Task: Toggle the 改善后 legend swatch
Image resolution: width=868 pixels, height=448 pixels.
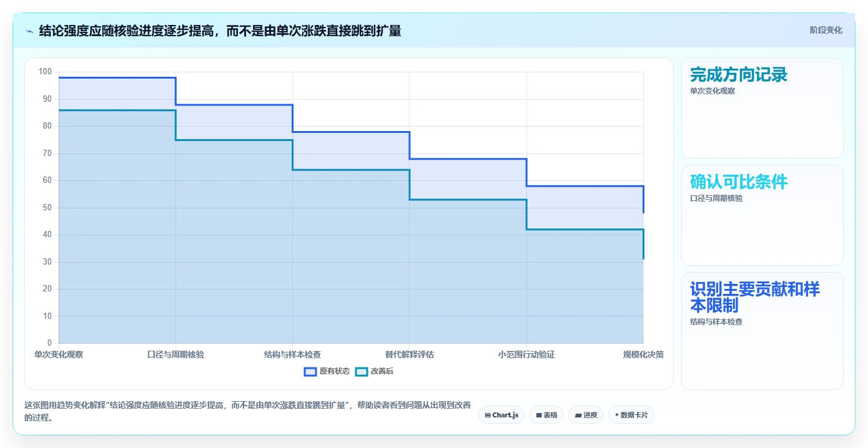Action: point(362,371)
